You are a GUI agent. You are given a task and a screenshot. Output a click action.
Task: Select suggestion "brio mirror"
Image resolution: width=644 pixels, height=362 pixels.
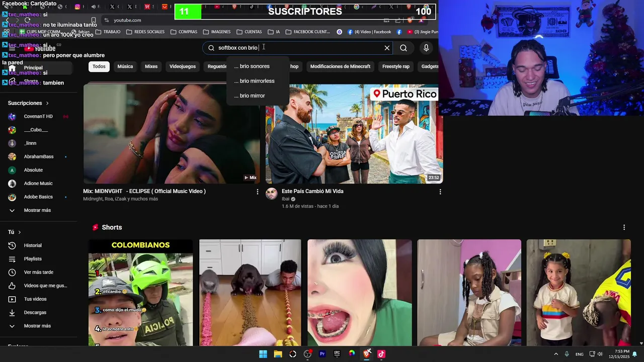[258, 96]
